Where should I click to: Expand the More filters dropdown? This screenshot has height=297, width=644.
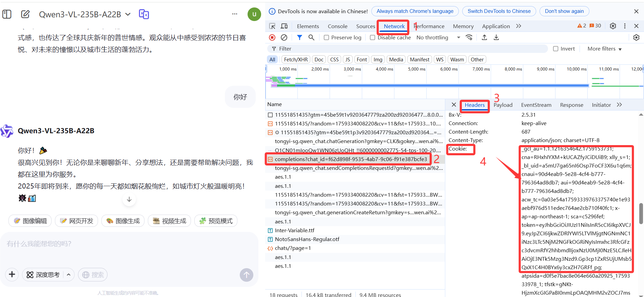click(604, 49)
